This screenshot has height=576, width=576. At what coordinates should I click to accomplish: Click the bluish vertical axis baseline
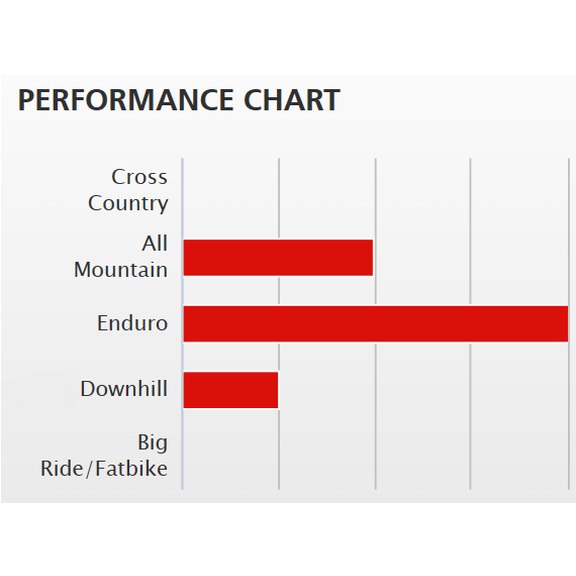[182, 324]
